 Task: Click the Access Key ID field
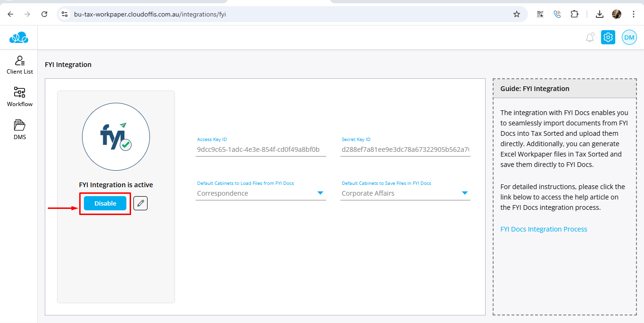[261, 149]
